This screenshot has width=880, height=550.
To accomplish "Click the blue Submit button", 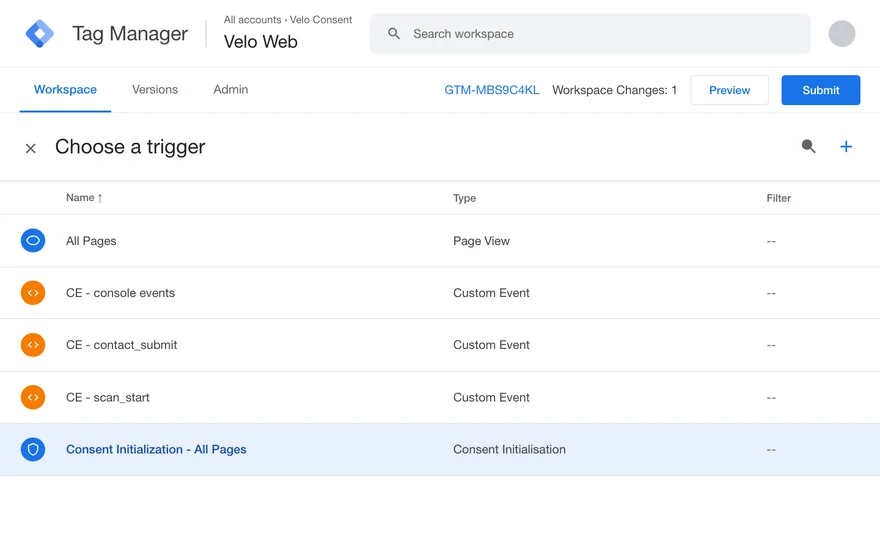I will tap(821, 90).
